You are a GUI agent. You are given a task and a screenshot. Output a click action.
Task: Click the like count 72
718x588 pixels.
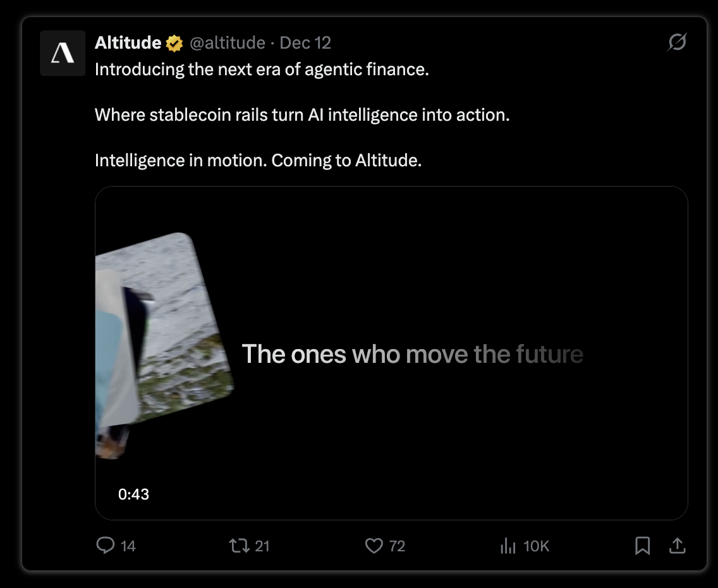point(397,546)
